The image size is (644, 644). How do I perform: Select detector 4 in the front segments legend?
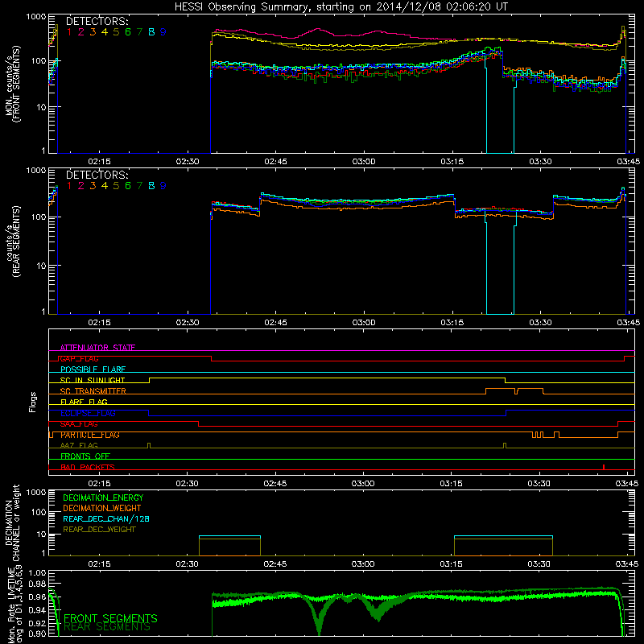point(105,32)
